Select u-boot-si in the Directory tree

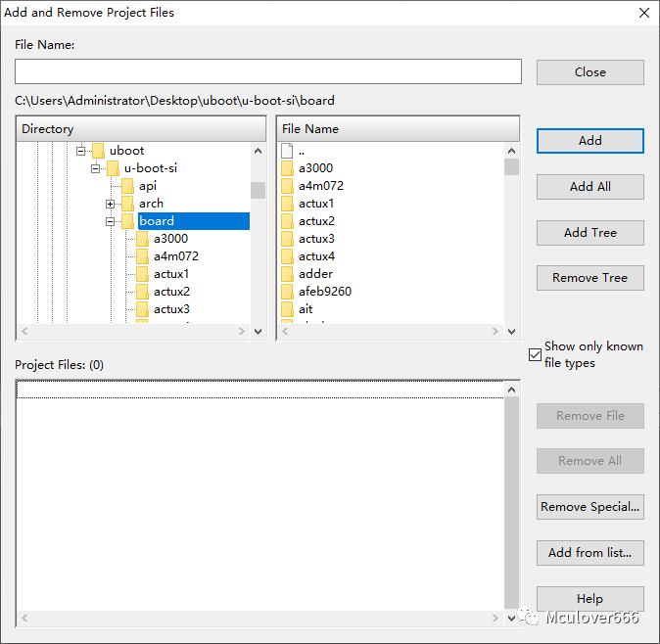point(150,168)
